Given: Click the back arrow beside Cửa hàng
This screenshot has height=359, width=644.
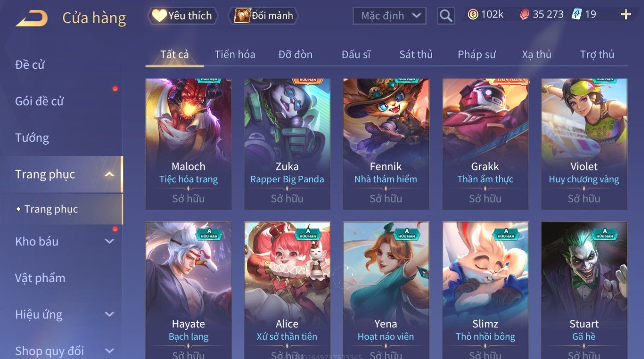Looking at the screenshot, I should point(32,18).
